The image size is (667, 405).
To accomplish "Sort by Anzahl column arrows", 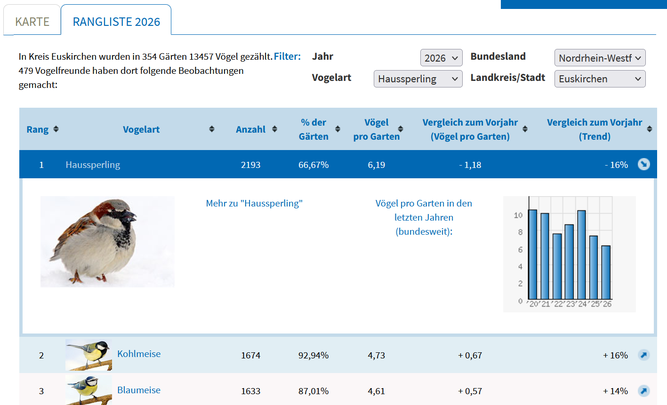I will point(274,129).
